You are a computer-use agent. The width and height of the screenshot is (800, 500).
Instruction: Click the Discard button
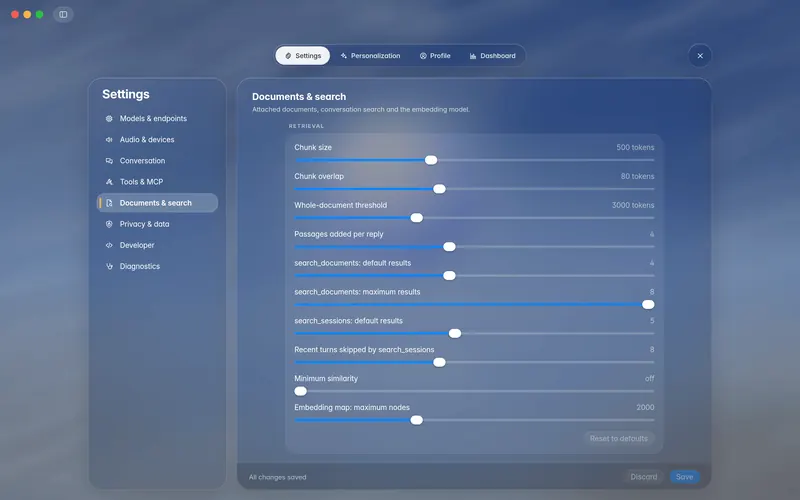[644, 477]
